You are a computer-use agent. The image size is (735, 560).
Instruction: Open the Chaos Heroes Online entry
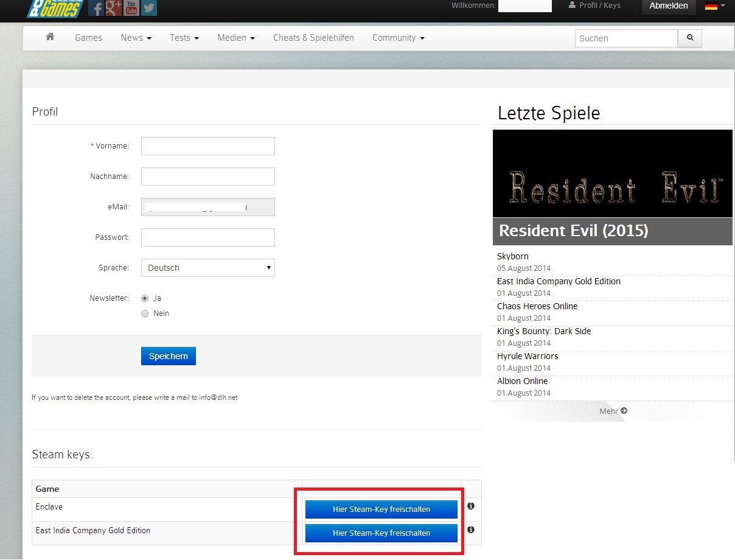tap(537, 306)
